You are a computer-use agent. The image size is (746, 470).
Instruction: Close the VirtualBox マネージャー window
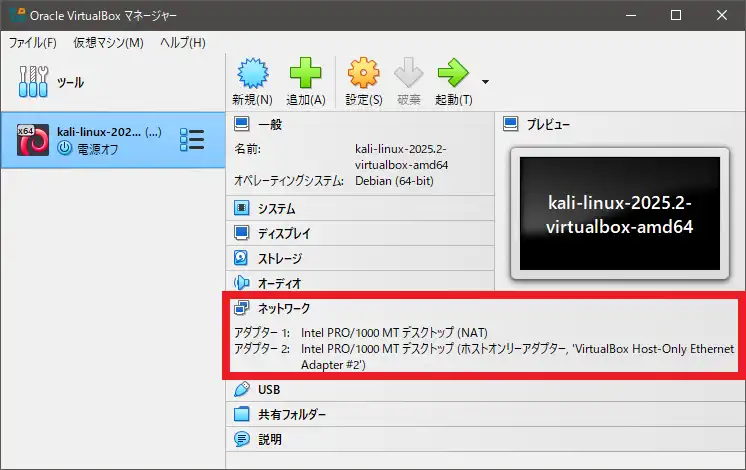722,15
